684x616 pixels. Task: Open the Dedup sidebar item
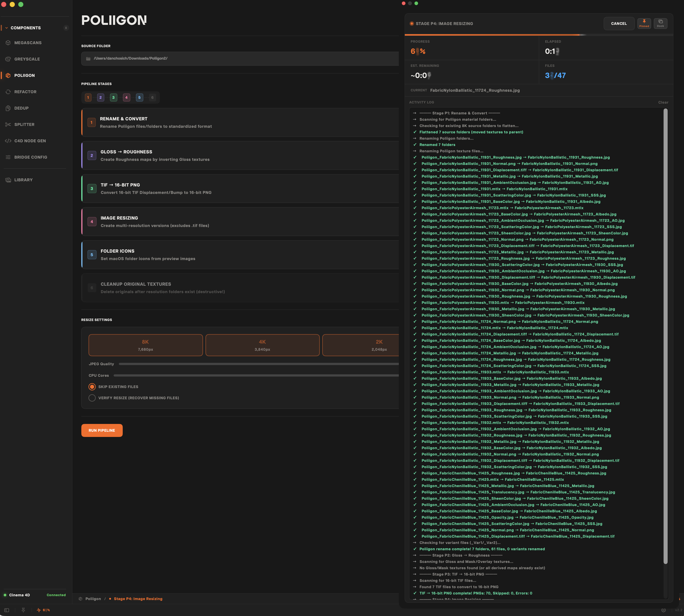point(21,108)
